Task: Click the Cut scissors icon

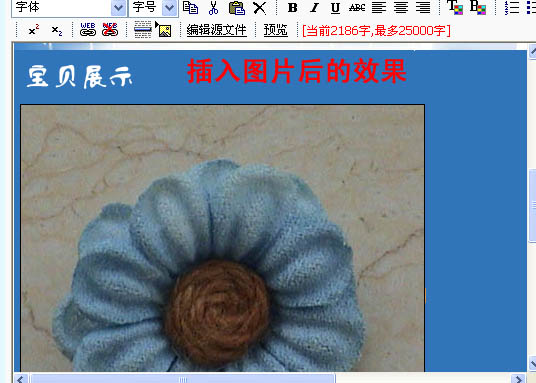Action: pyautogui.click(x=213, y=8)
